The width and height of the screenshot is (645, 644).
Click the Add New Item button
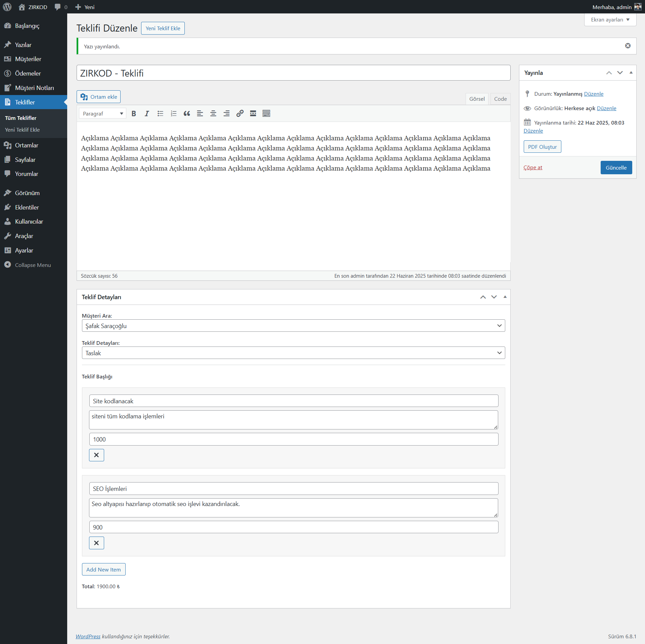point(103,569)
